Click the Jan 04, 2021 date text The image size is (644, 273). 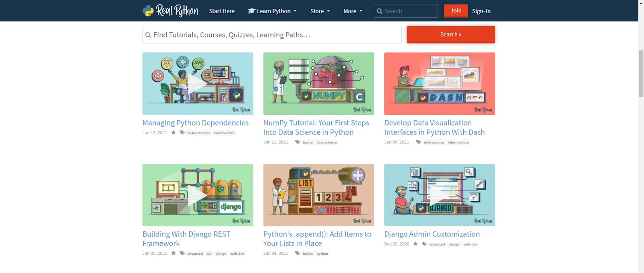coord(276,253)
